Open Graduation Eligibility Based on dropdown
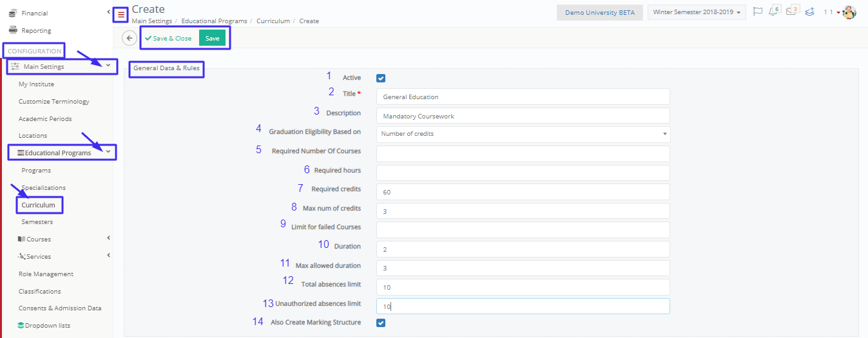The width and height of the screenshot is (868, 338). (523, 134)
